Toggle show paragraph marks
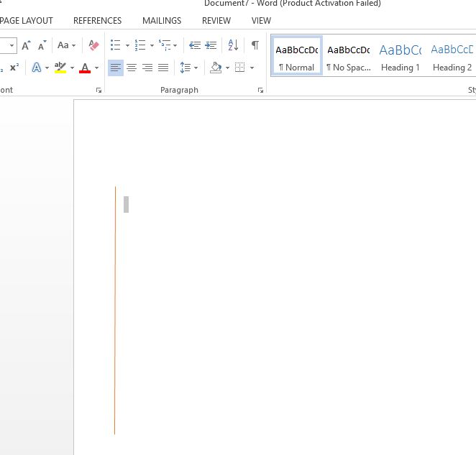Screen dimensions: 476x455 [255, 45]
